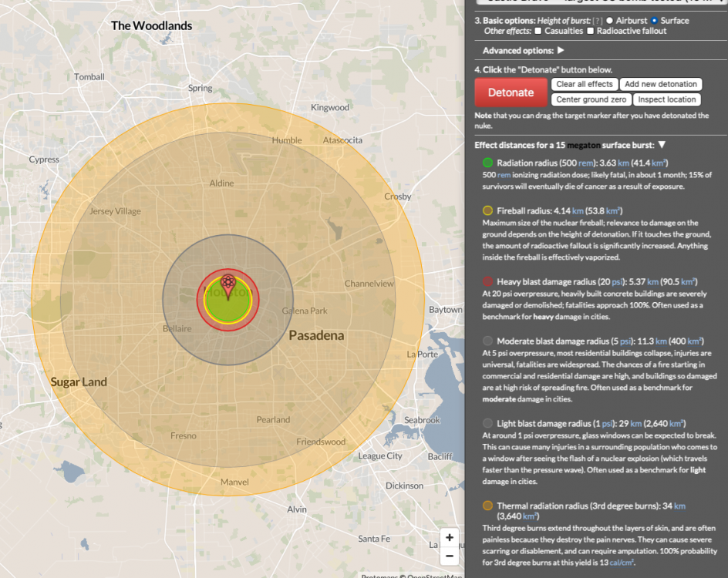
Task: Click the green Radiation radius circle icon
Action: (487, 163)
